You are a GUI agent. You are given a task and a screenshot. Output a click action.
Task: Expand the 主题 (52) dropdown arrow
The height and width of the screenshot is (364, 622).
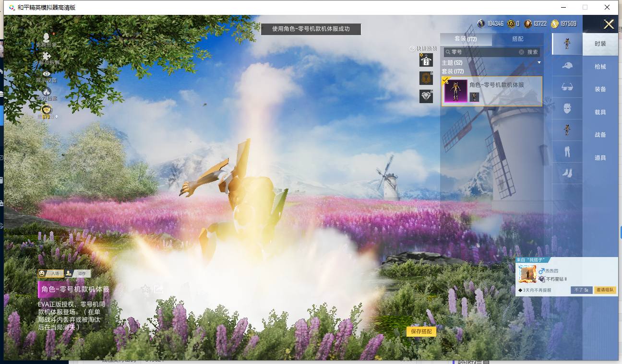coord(539,63)
